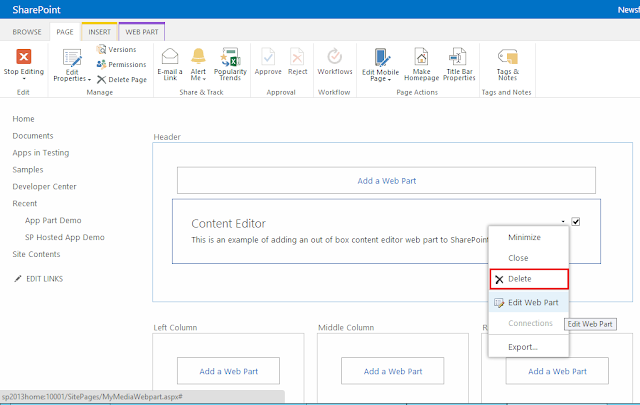This screenshot has height=405, width=640.
Task: Open Documents in left navigation
Action: [x=33, y=136]
